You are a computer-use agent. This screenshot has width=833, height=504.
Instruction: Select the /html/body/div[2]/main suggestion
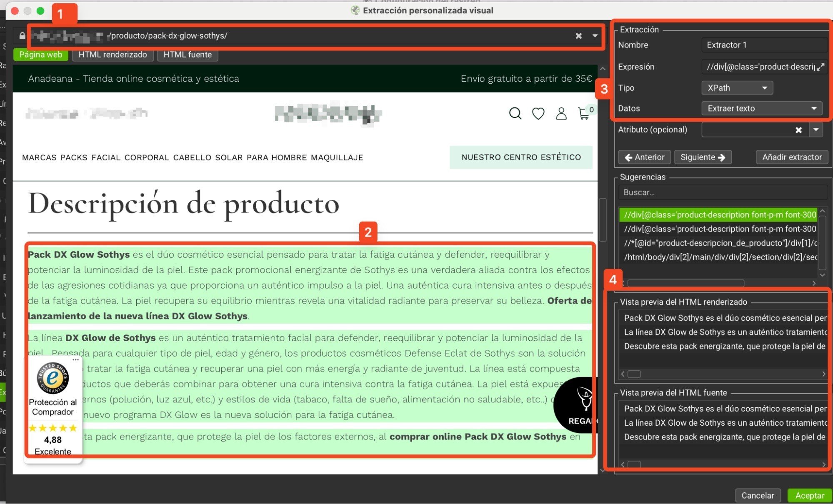tap(718, 257)
